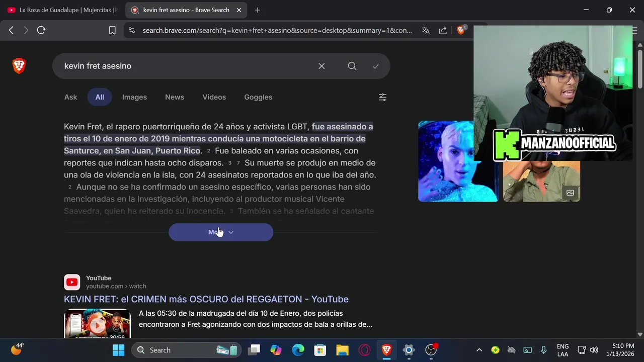Open the blue-haired Kevin Fret image
644x362 pixels.
[458, 161]
